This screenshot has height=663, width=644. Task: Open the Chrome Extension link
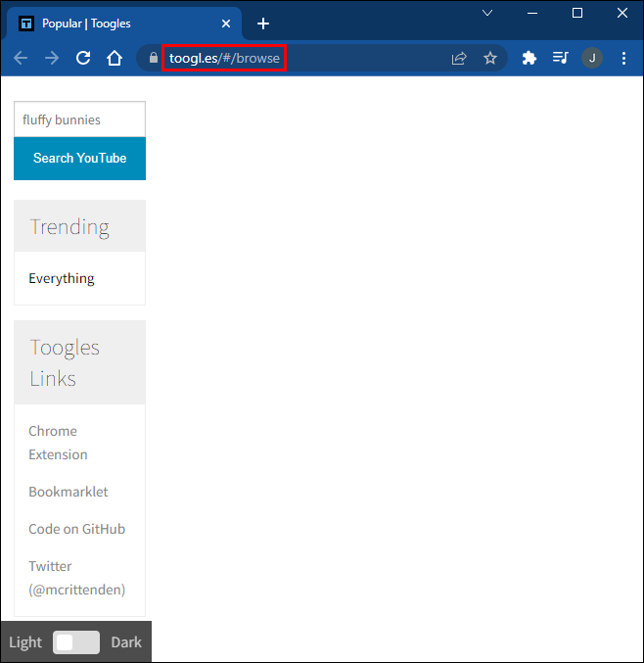pos(58,443)
